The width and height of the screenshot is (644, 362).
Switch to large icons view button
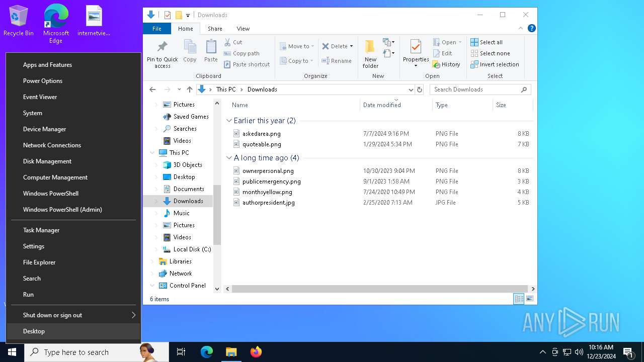coord(530,299)
